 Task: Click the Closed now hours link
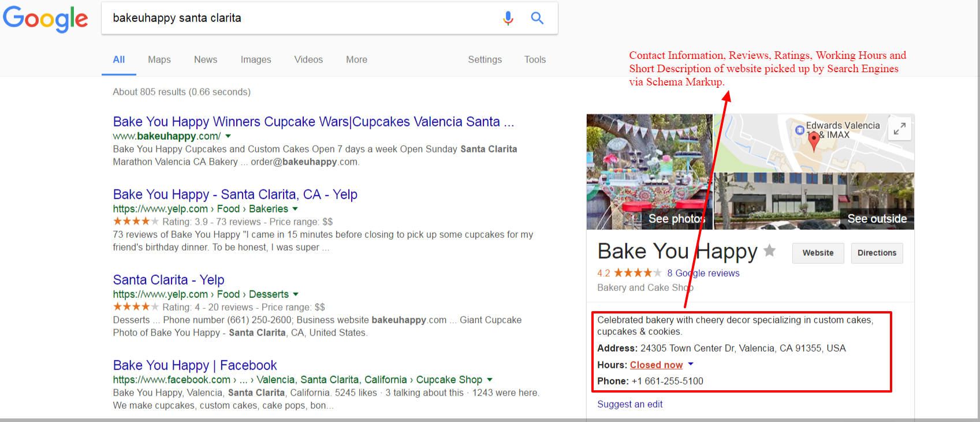[656, 365]
